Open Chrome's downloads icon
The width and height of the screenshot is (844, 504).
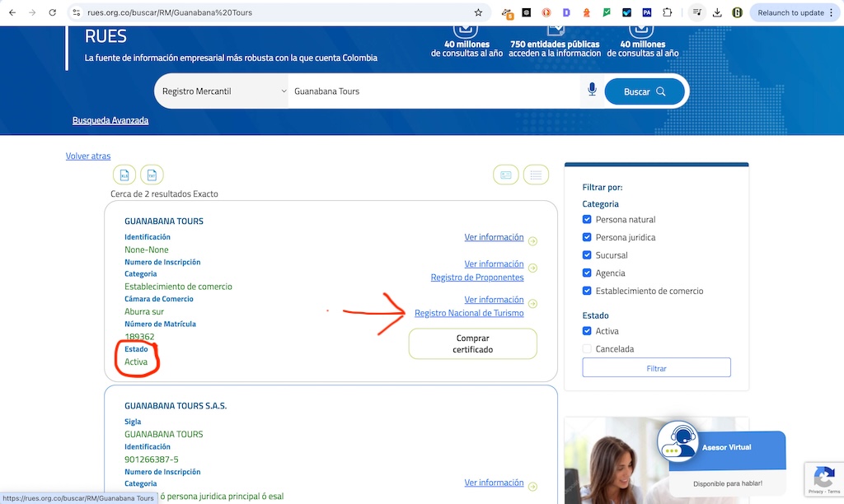click(x=716, y=12)
